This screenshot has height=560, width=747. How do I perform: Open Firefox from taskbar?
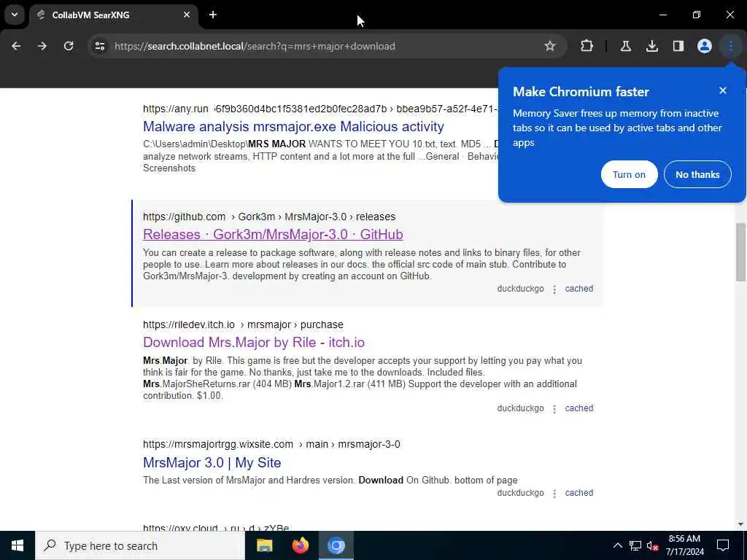click(x=300, y=545)
